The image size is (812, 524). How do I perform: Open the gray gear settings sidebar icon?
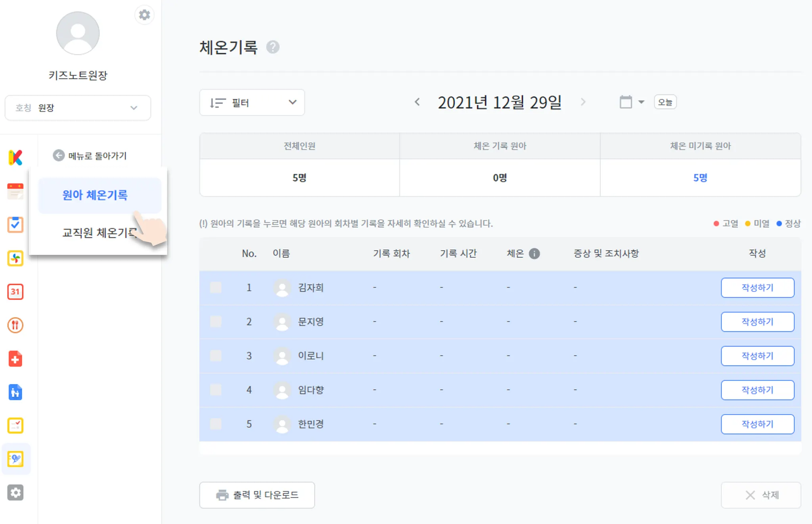pos(15,493)
